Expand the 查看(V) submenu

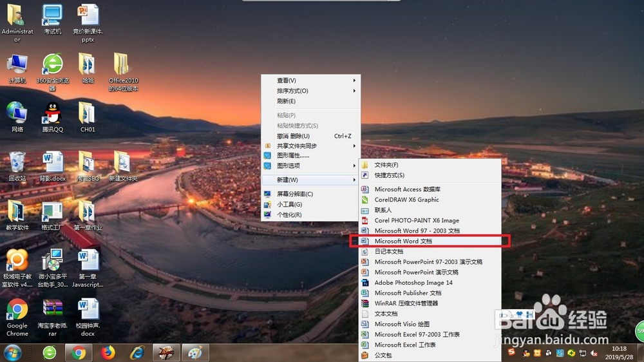click(x=311, y=81)
